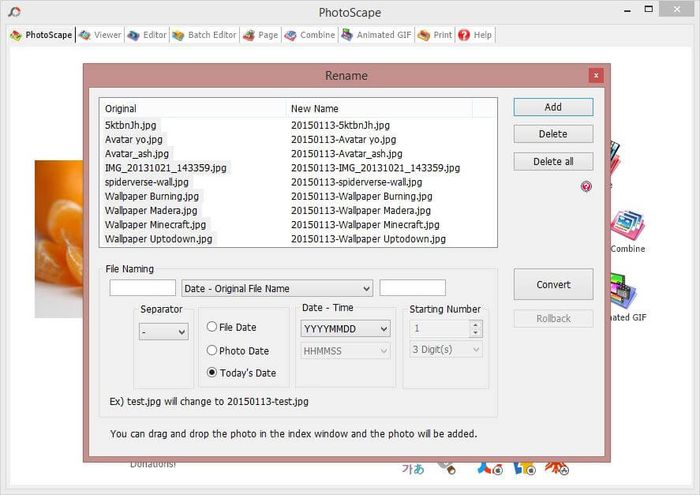Click the Original column header
The image size is (700, 495).
[193, 108]
